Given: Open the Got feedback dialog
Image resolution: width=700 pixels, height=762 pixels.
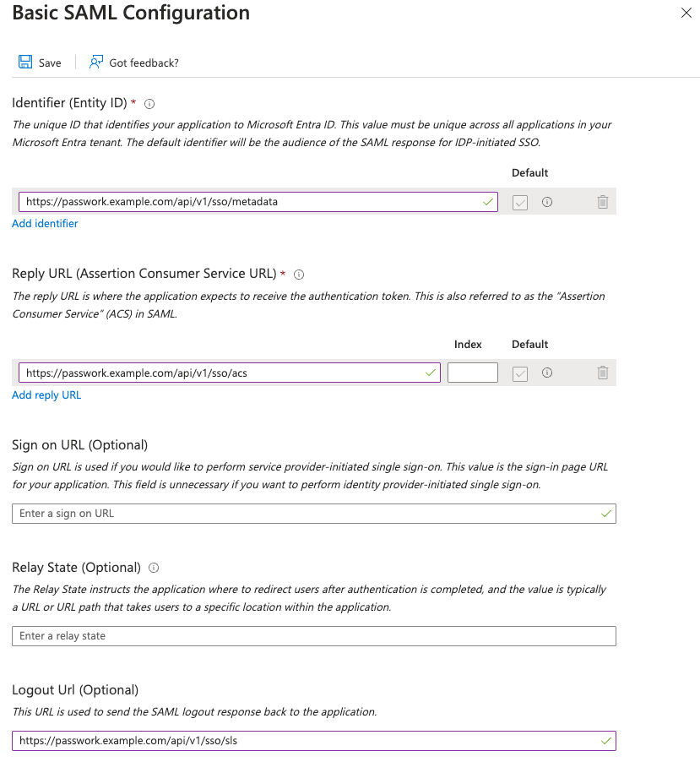Looking at the screenshot, I should coord(133,62).
